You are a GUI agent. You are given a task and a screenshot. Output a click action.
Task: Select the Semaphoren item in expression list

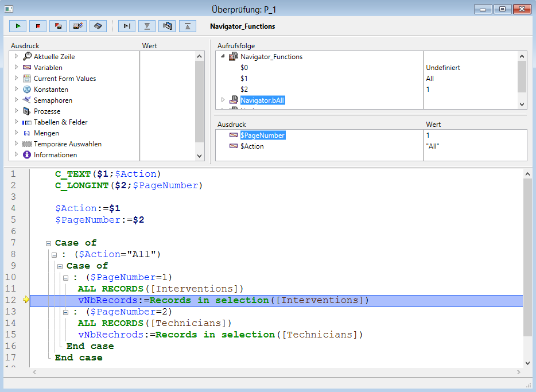(53, 100)
